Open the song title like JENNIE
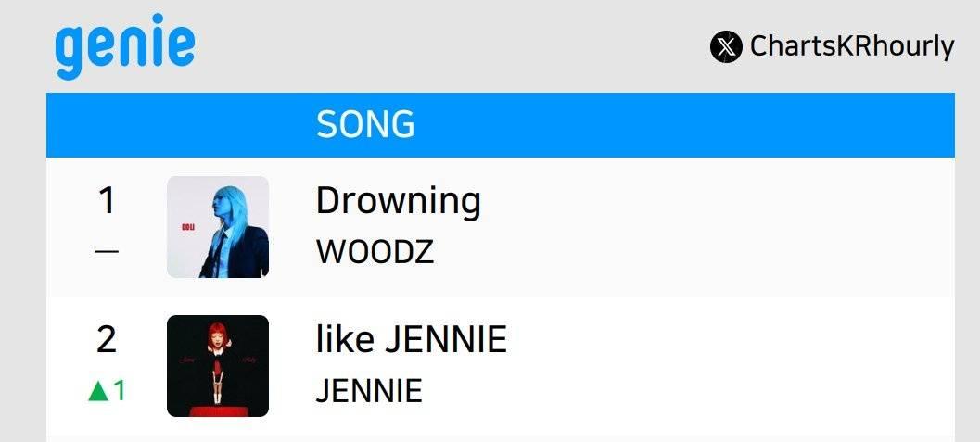This screenshot has height=442, width=980. tap(412, 340)
